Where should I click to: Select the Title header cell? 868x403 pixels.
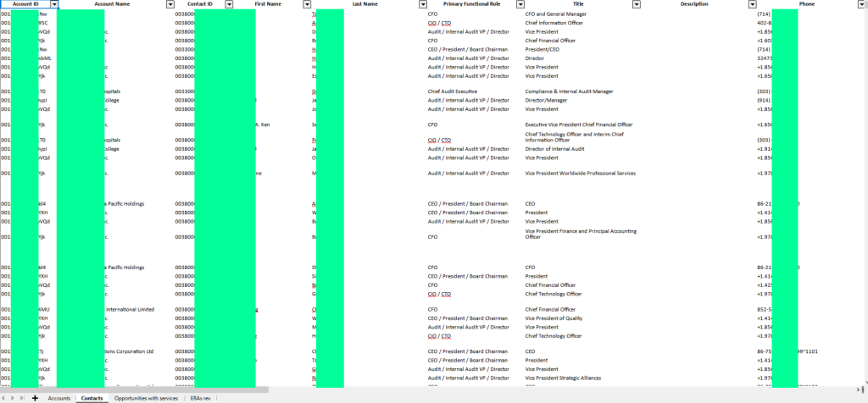[x=578, y=4]
